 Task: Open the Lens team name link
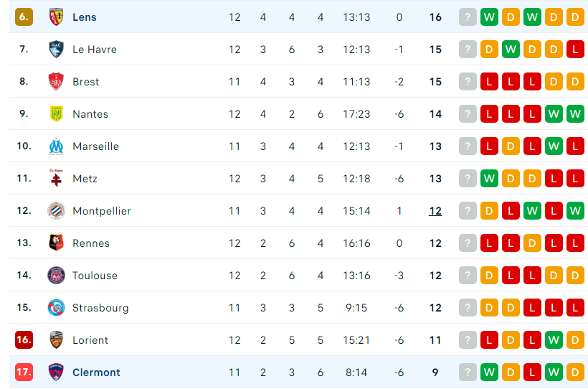(x=85, y=17)
